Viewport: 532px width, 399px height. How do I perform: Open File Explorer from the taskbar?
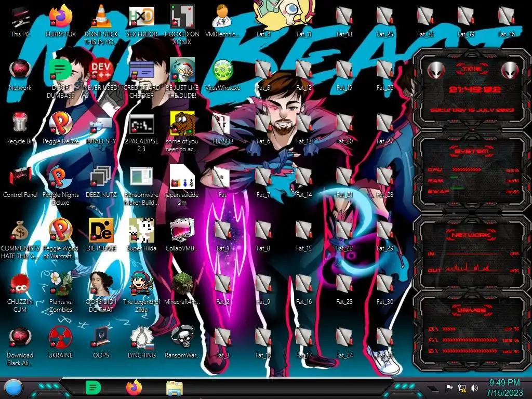click(x=175, y=388)
